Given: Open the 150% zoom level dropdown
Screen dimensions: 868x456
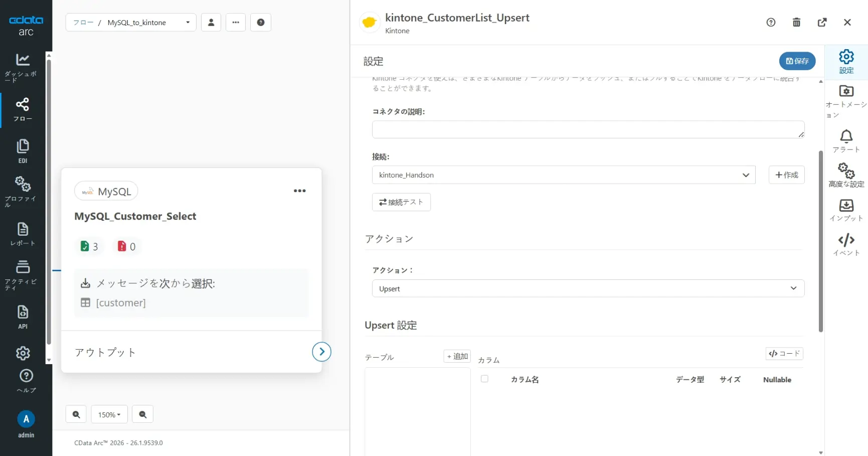Looking at the screenshot, I should pos(109,414).
